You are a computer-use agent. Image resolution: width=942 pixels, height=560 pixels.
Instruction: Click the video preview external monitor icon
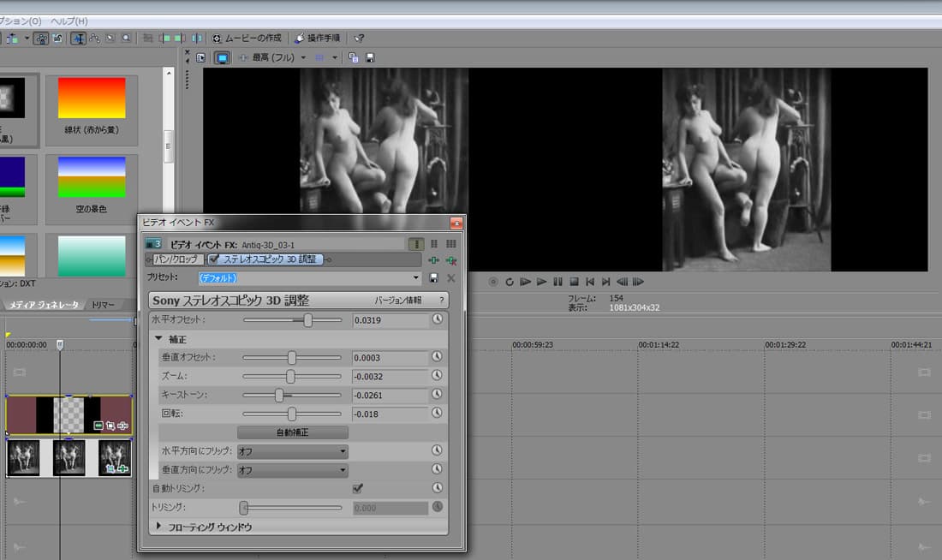[222, 58]
